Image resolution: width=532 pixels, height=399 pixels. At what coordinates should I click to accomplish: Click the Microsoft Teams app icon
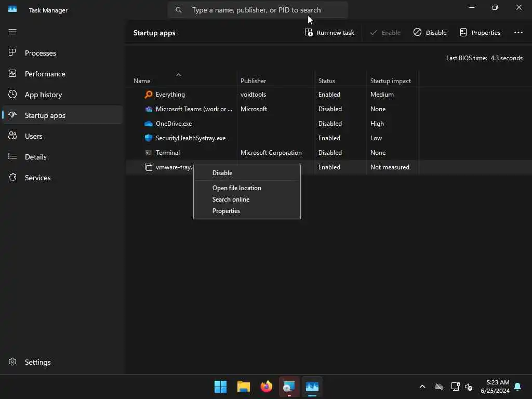pos(148,109)
